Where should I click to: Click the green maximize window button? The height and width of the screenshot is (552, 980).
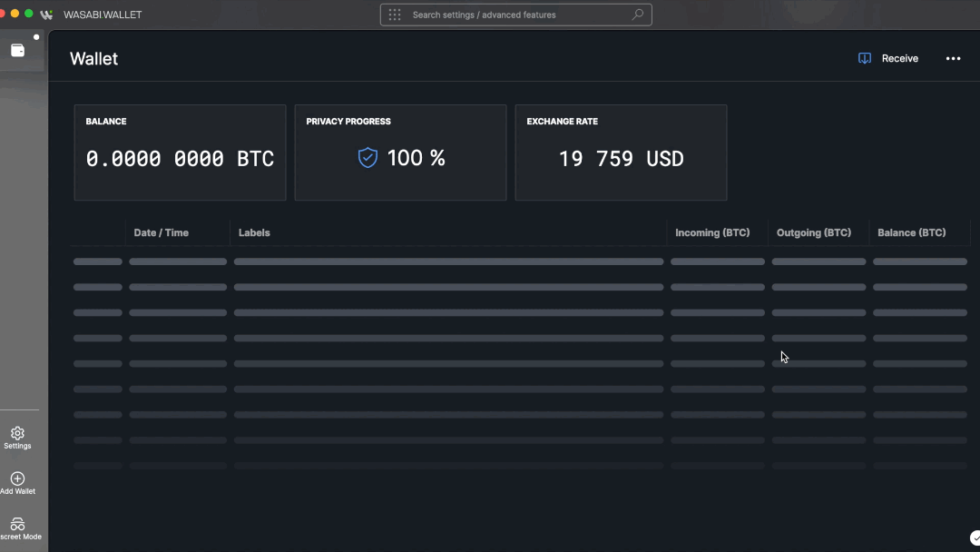29,13
